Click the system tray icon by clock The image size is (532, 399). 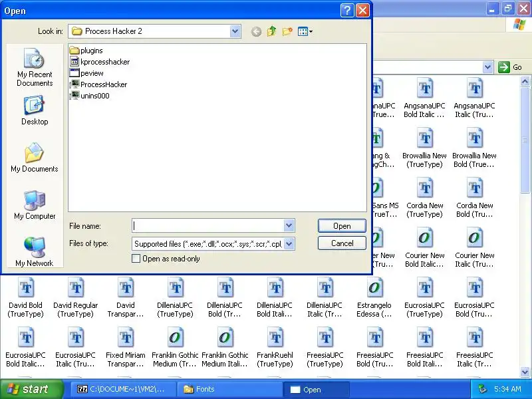click(482, 389)
